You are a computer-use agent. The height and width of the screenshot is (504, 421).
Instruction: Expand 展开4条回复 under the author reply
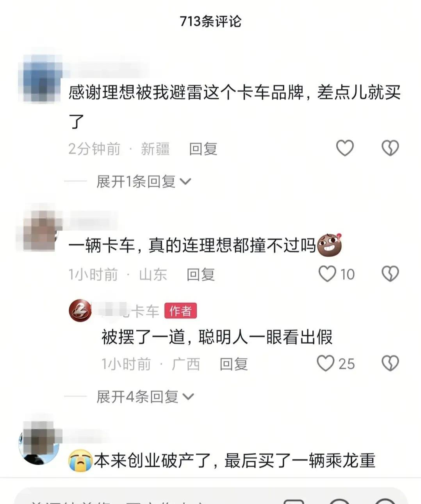(x=145, y=397)
